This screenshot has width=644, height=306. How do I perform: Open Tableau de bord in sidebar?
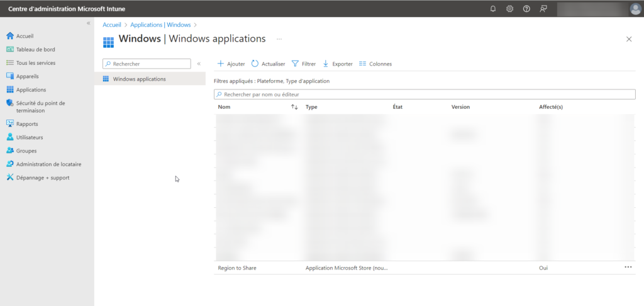pos(35,50)
